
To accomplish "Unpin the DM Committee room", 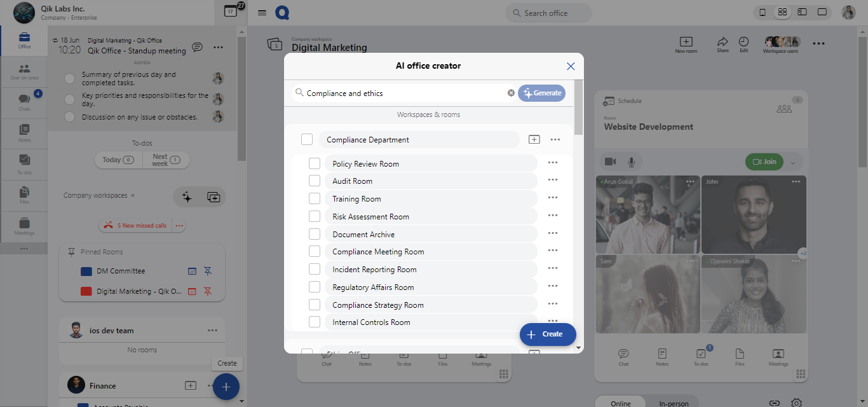I will point(207,271).
